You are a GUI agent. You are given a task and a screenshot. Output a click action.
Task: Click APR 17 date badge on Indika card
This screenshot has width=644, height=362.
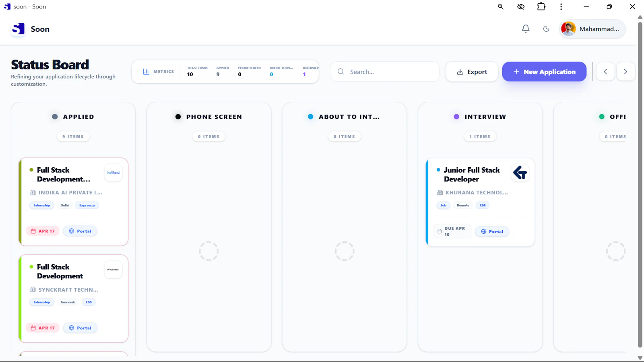pyautogui.click(x=43, y=231)
